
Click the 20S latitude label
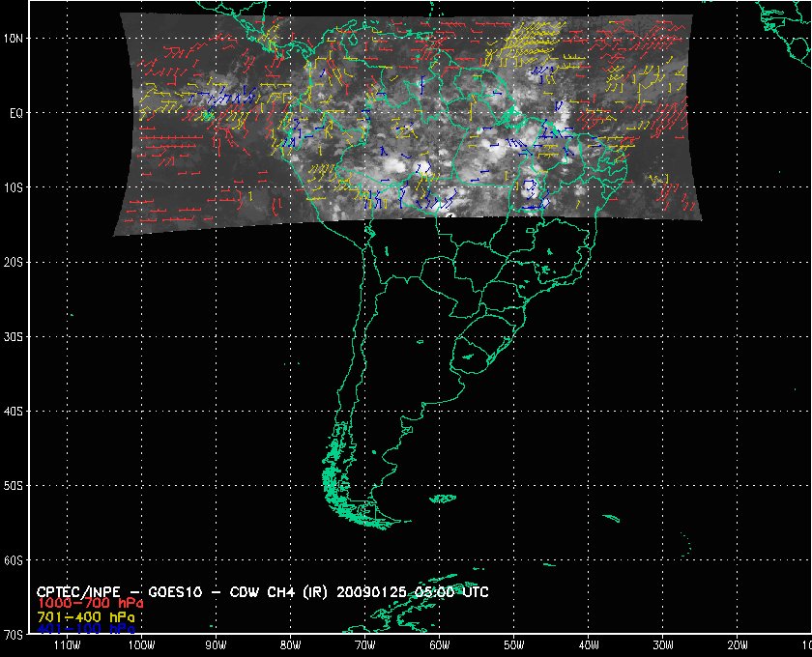(x=13, y=262)
